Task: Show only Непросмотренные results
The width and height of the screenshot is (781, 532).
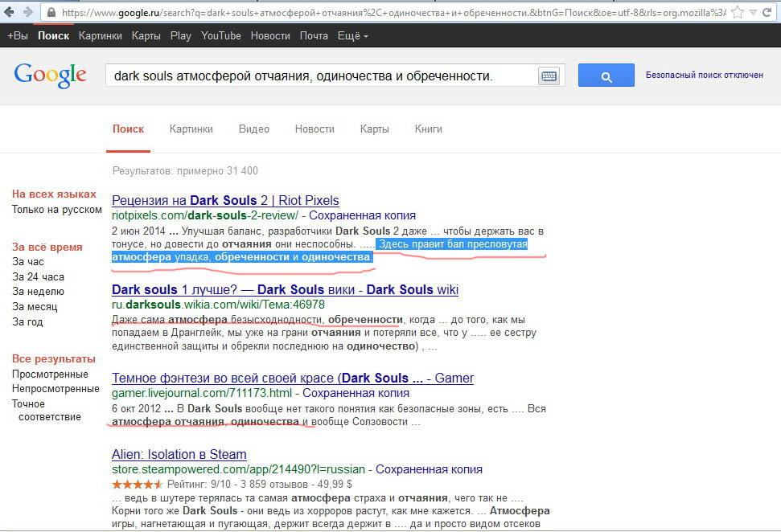Action: pyautogui.click(x=55, y=389)
